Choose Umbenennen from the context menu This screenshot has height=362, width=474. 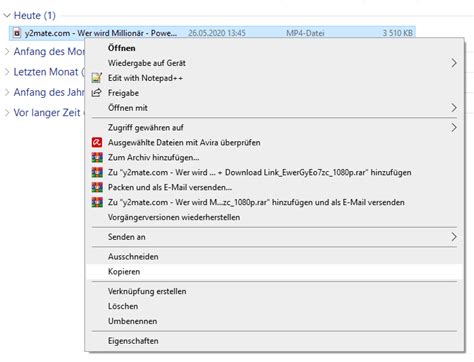point(274,321)
